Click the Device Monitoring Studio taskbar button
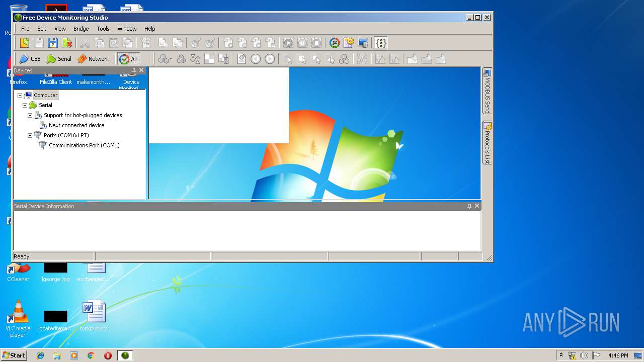Image resolution: width=644 pixels, height=362 pixels. 125,355
